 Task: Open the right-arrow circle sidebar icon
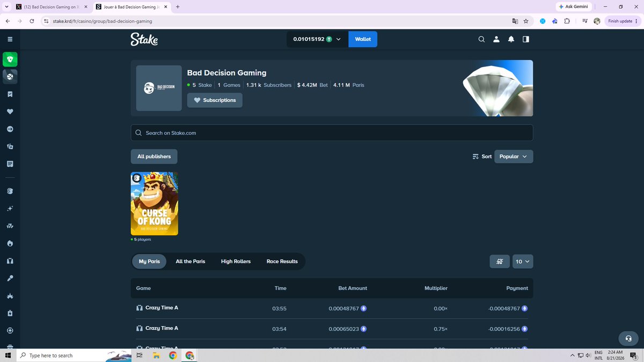point(10,129)
